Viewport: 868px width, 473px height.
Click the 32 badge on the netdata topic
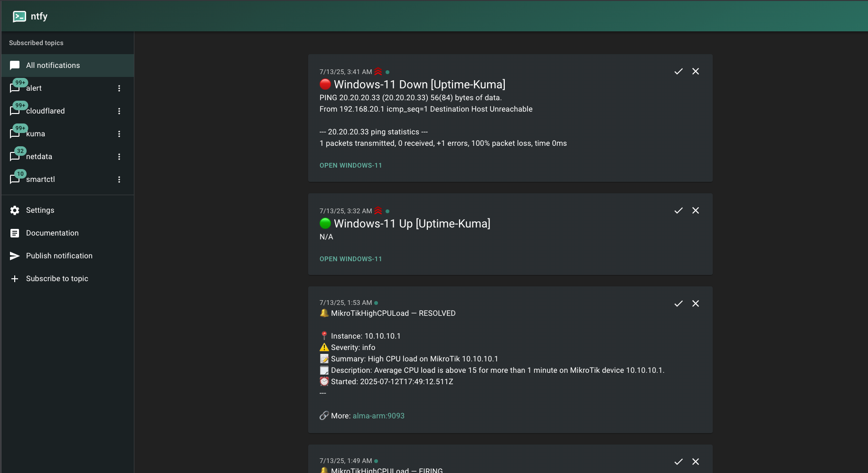click(x=20, y=151)
